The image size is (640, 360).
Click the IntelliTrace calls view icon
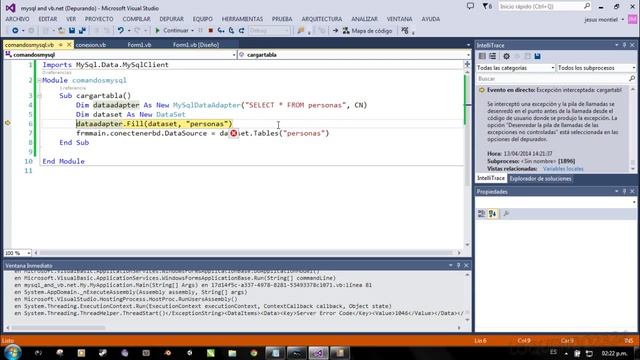493,56
